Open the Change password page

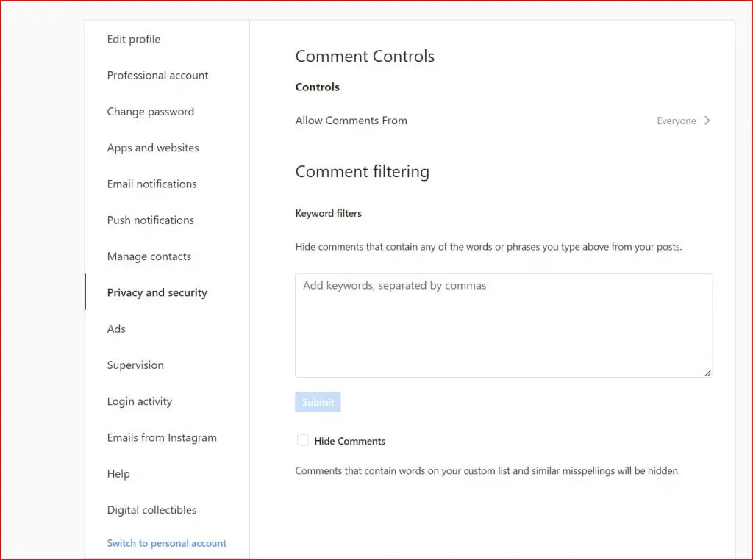pos(151,112)
